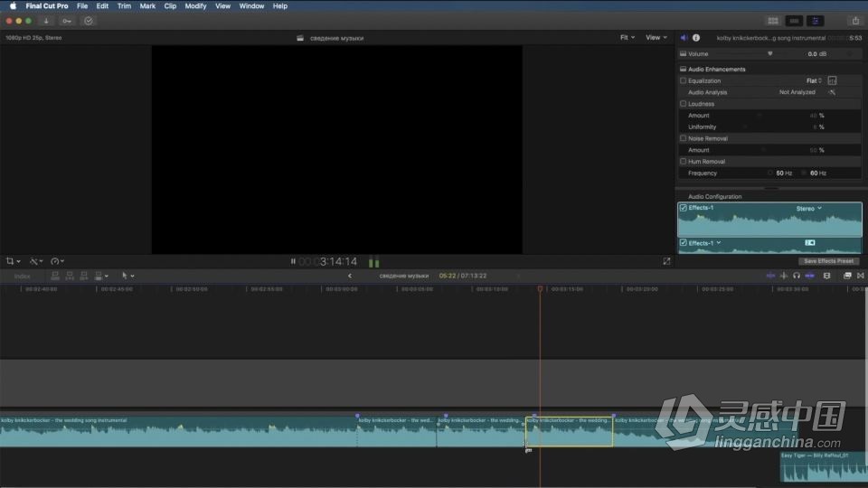Click Save Effects Preset button
868x488 pixels.
tap(828, 261)
